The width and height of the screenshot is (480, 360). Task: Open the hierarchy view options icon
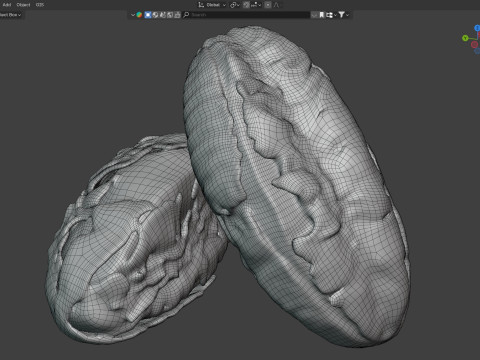(x=329, y=15)
